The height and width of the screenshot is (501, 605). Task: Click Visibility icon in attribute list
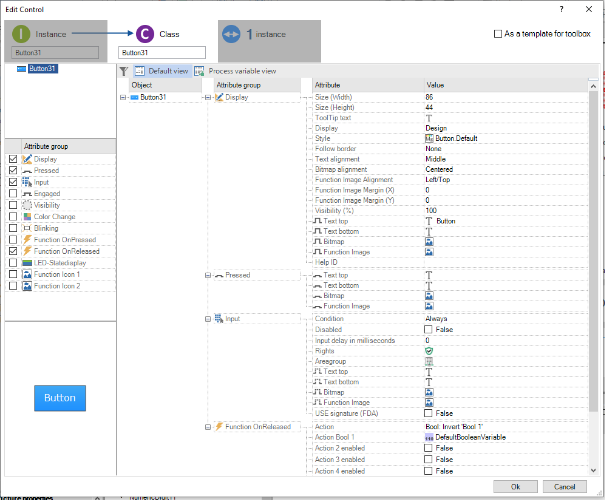click(27, 205)
